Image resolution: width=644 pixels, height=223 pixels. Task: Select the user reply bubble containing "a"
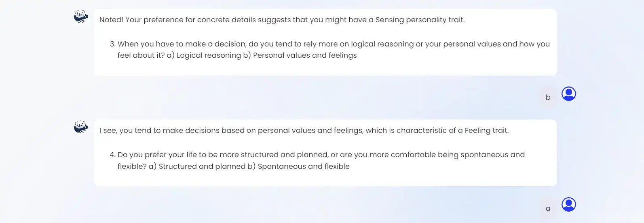[x=548, y=208]
